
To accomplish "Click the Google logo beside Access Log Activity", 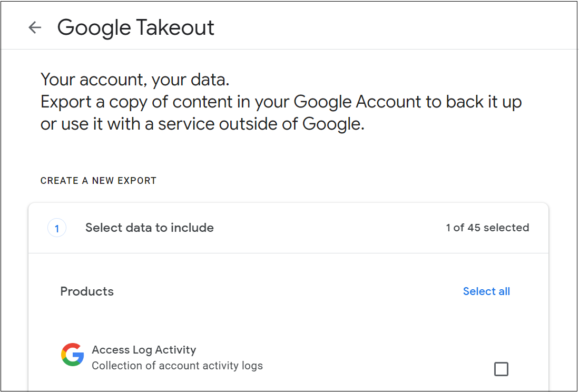I will pos(72,355).
